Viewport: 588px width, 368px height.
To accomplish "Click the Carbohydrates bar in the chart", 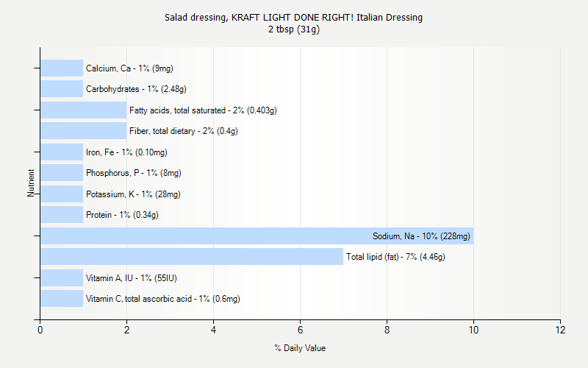I will tap(62, 88).
